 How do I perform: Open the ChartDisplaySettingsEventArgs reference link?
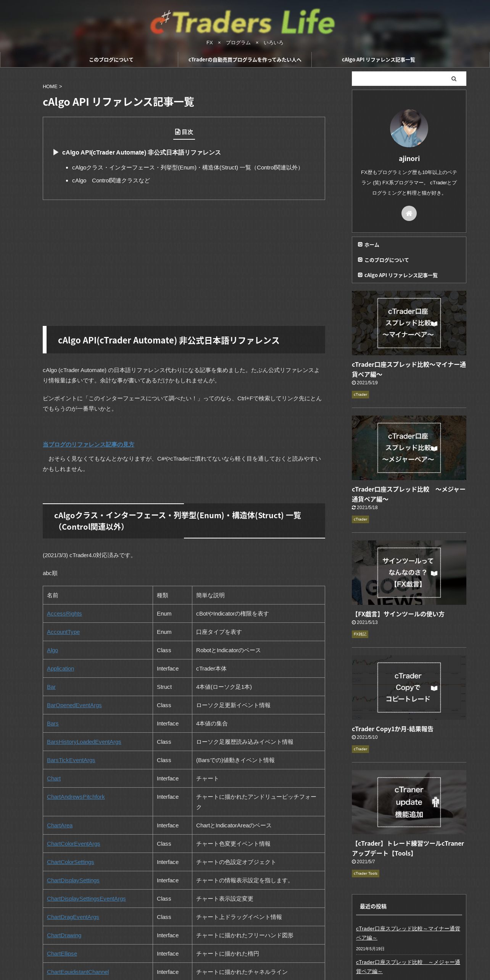pos(86,899)
